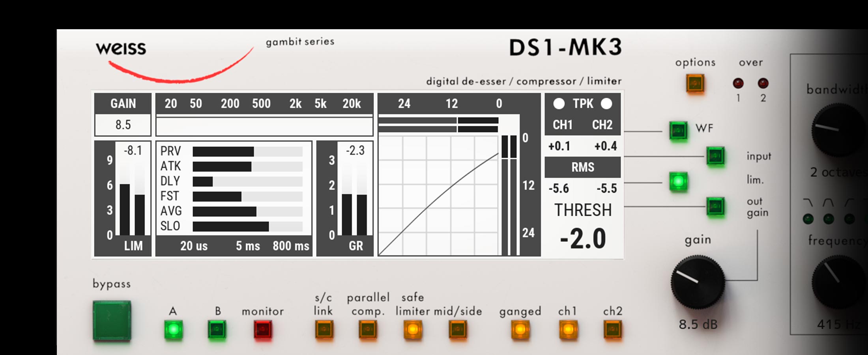Click the out gain button

point(715,206)
